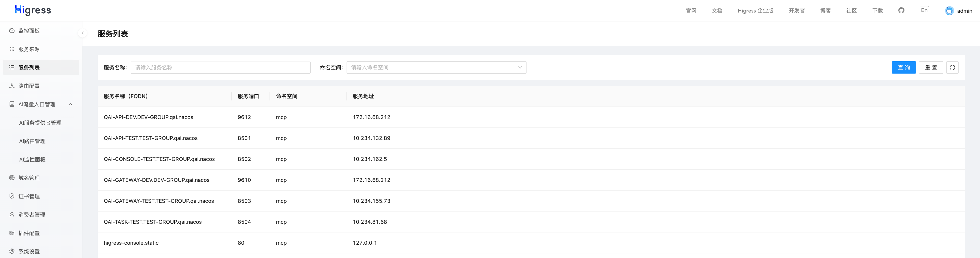Click the admin avatar icon
The width and height of the screenshot is (980, 258).
click(x=949, y=11)
